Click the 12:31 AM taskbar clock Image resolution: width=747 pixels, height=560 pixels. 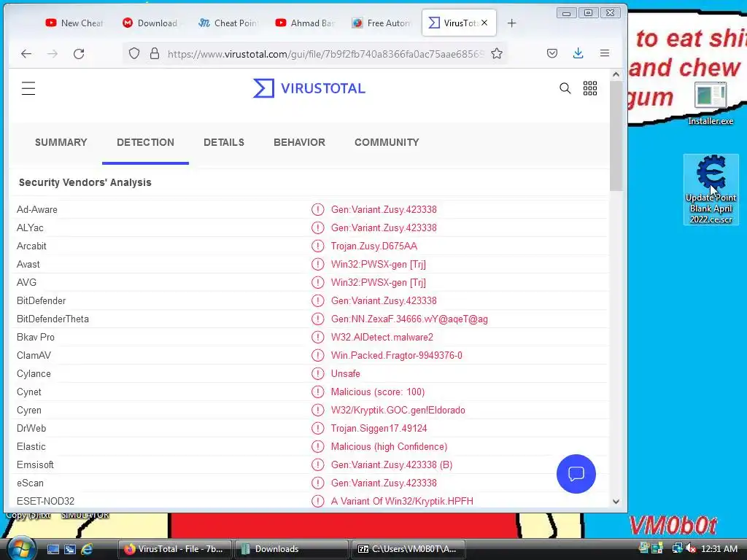tap(719, 549)
